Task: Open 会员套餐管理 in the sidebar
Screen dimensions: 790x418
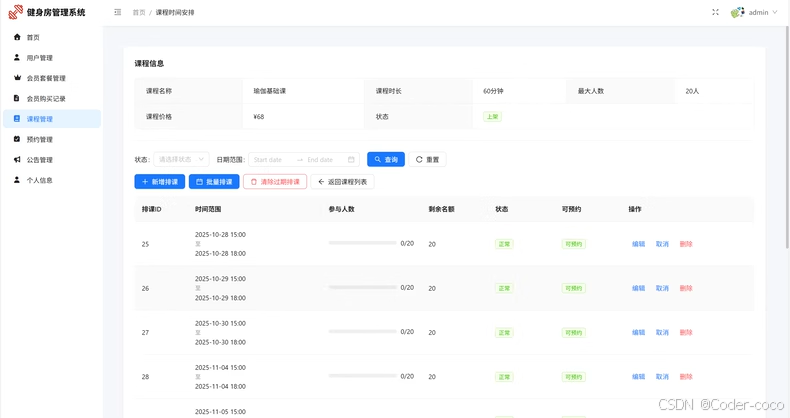Action: [51, 78]
